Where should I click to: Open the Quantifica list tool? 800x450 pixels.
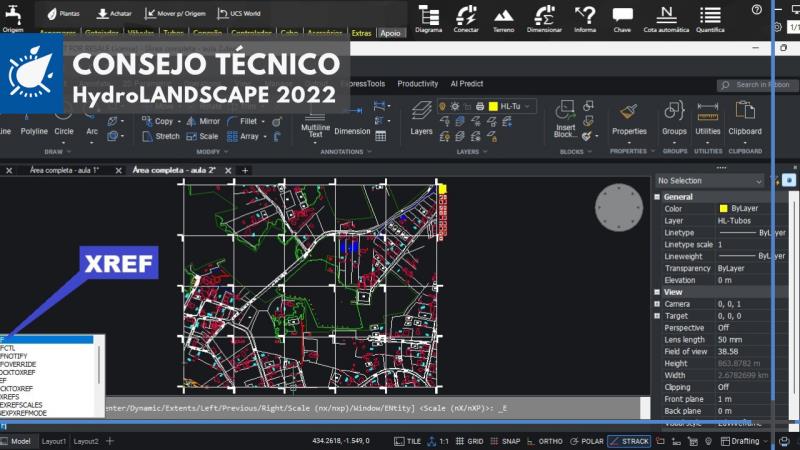point(710,19)
